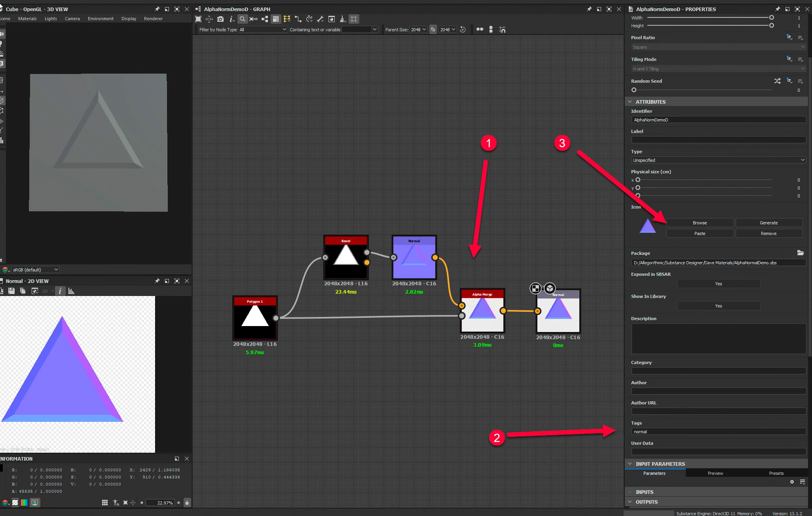Toggle the parent size link ratio button
812x516 pixels.
tap(433, 30)
